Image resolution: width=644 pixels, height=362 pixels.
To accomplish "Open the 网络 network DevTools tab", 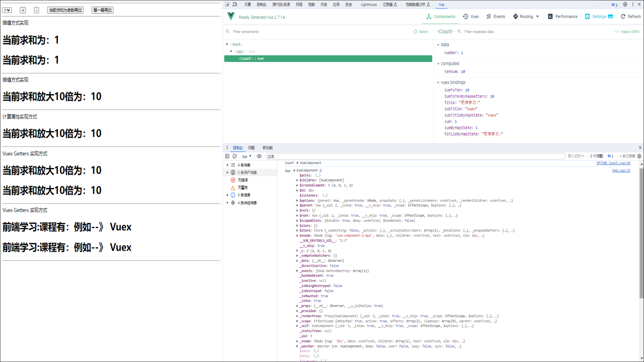I will coord(299,5).
